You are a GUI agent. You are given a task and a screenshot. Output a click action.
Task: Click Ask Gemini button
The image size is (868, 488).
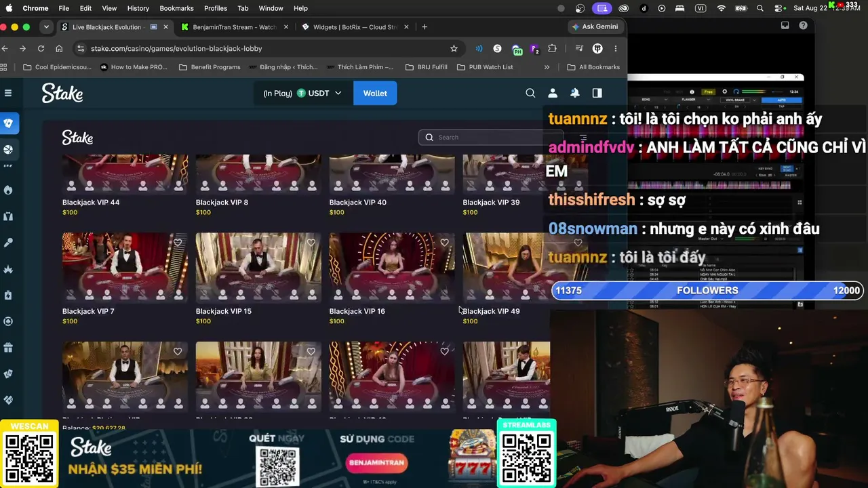pos(595,27)
